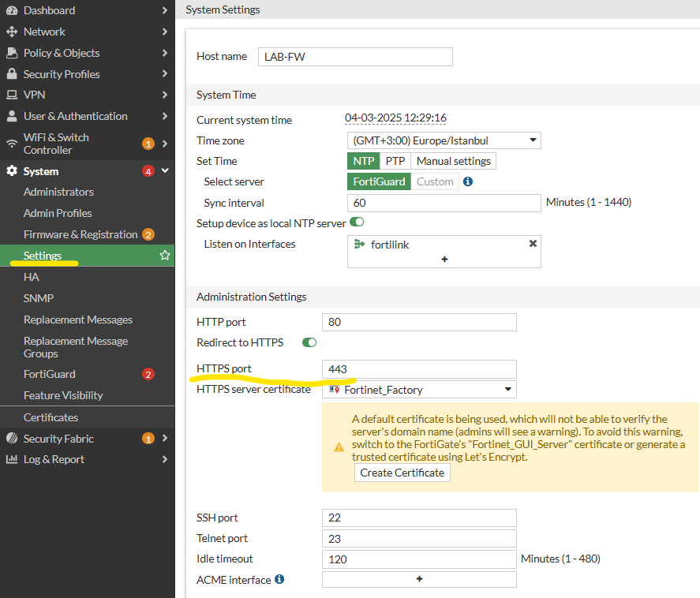The height and width of the screenshot is (598, 700).
Task: Open Admin Profiles menu item
Action: tap(88, 213)
